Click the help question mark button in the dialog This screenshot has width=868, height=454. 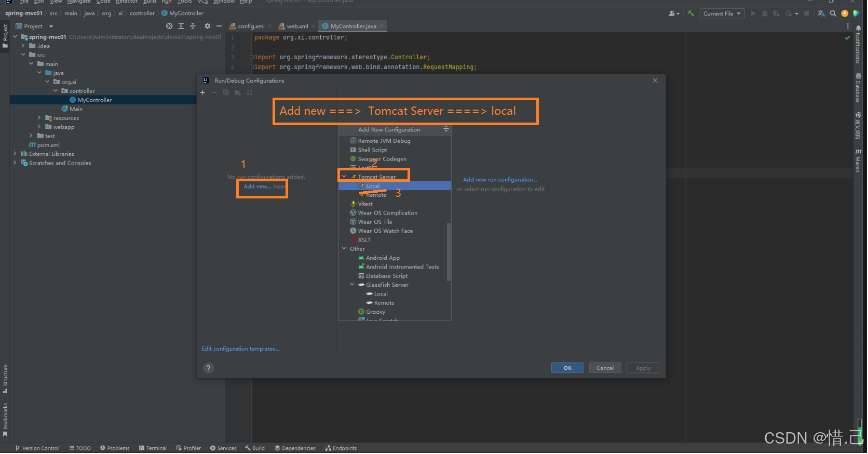point(209,368)
